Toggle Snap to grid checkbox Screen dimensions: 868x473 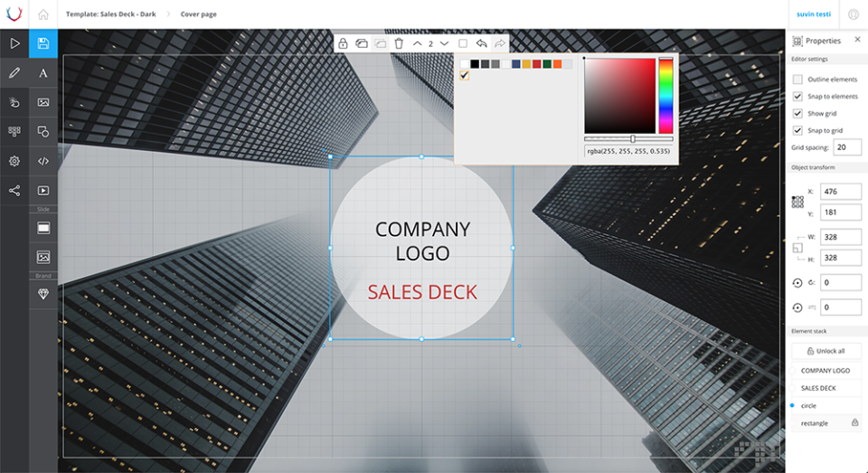tap(797, 131)
